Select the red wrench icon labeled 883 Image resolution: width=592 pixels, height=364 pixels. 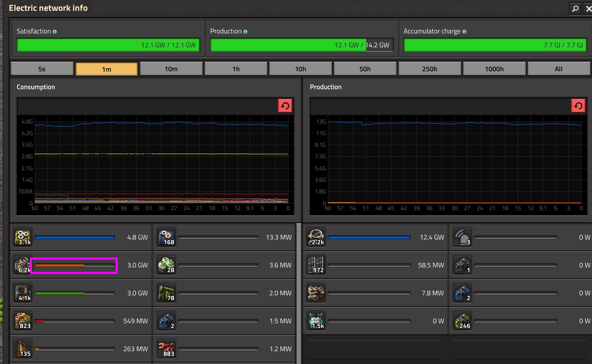(x=166, y=349)
